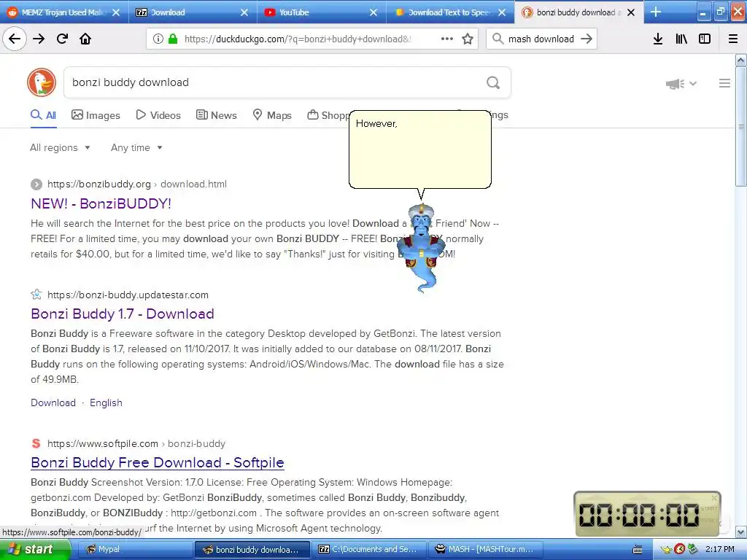Viewport: 747px width, 560px height.
Task: Select the Videos search category
Action: (158, 115)
